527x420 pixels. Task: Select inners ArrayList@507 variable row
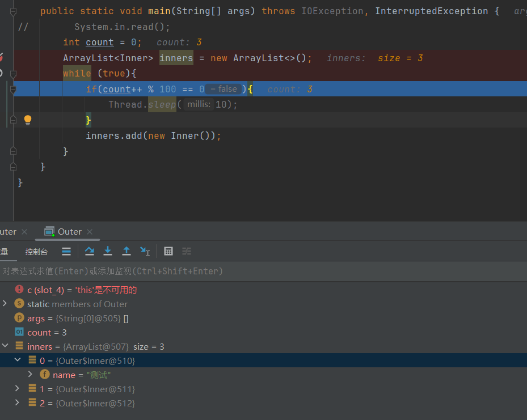(x=263, y=346)
